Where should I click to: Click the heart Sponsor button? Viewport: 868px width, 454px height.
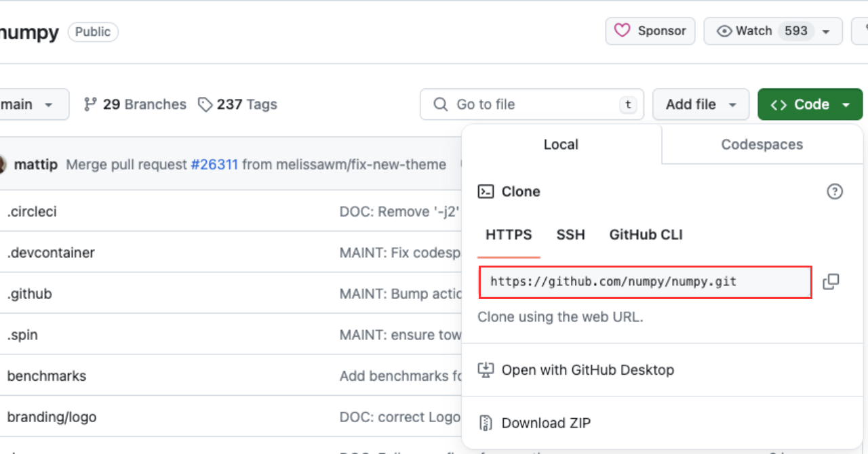pos(650,31)
